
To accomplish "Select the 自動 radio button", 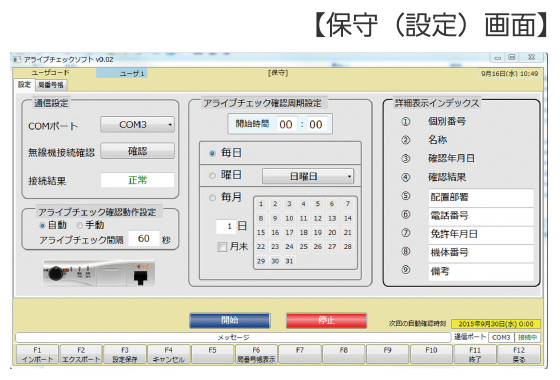I will click(x=42, y=225).
